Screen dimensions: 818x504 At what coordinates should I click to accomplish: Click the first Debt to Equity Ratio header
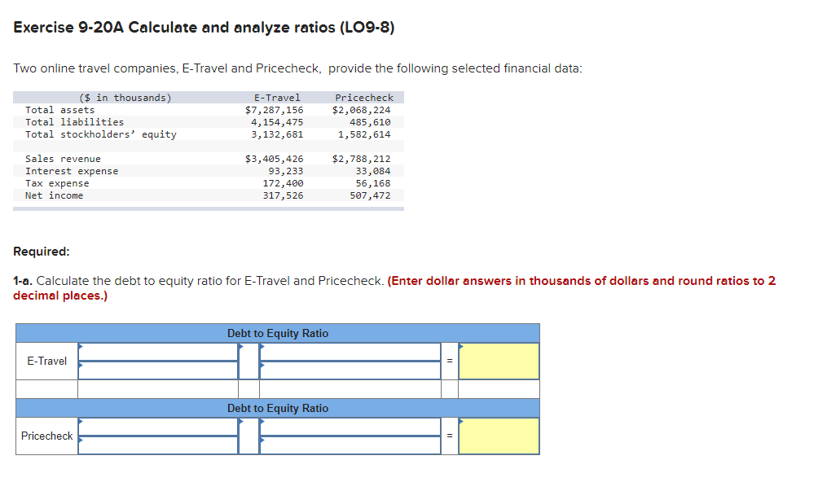click(278, 334)
